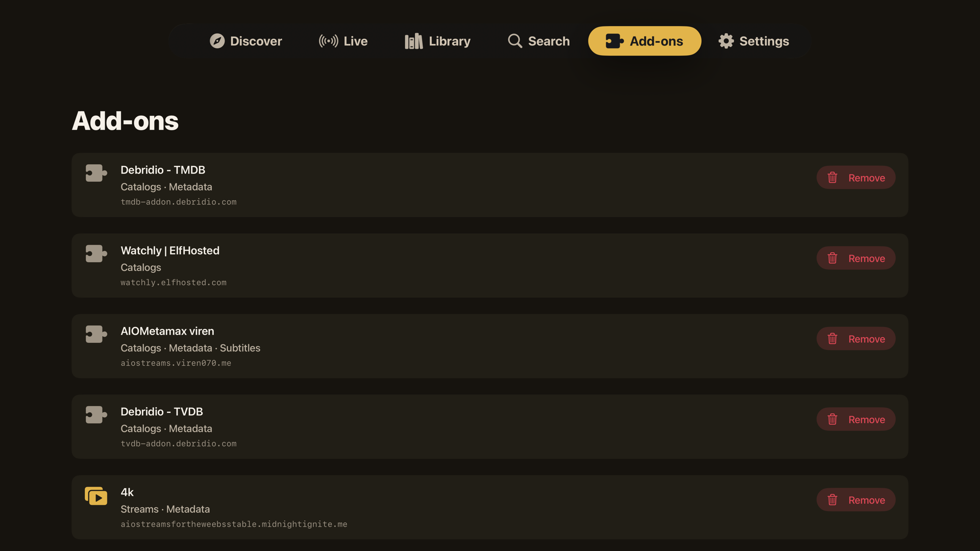980x551 pixels.
Task: Click the aiostreamsfortheweebsstable.midnightignite.me URL
Action: [234, 524]
